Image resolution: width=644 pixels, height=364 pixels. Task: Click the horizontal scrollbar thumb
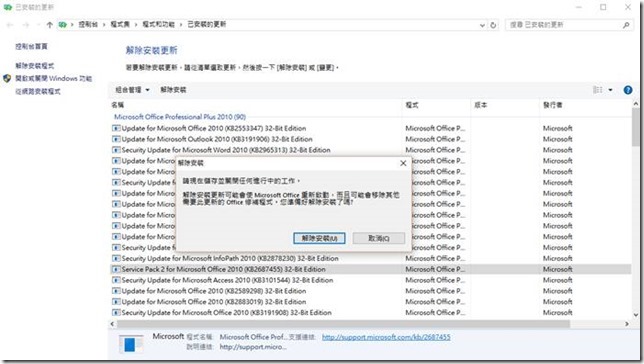[x=343, y=324]
